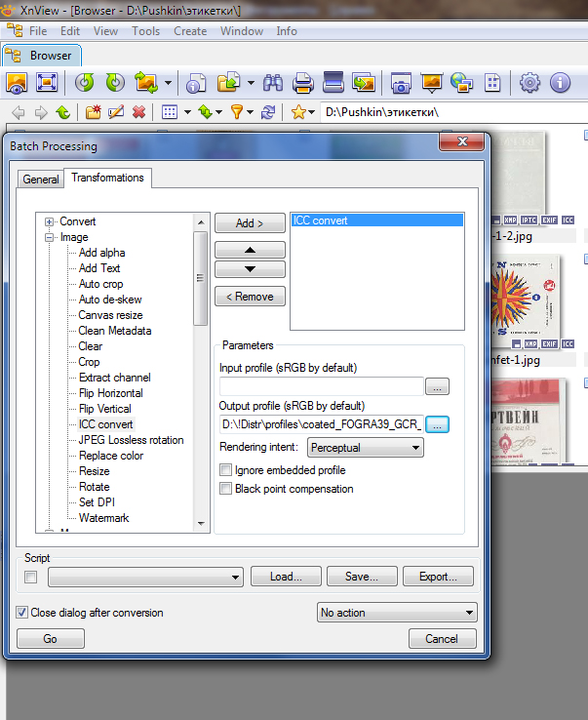Click the Browser eye icon in toolbar
The image size is (588, 720).
pyautogui.click(x=17, y=83)
